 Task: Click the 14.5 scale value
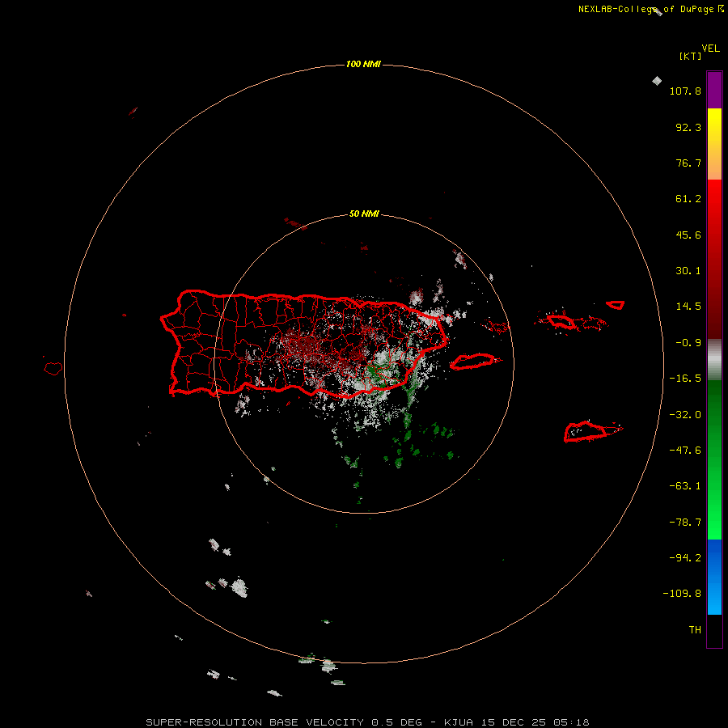[688, 307]
